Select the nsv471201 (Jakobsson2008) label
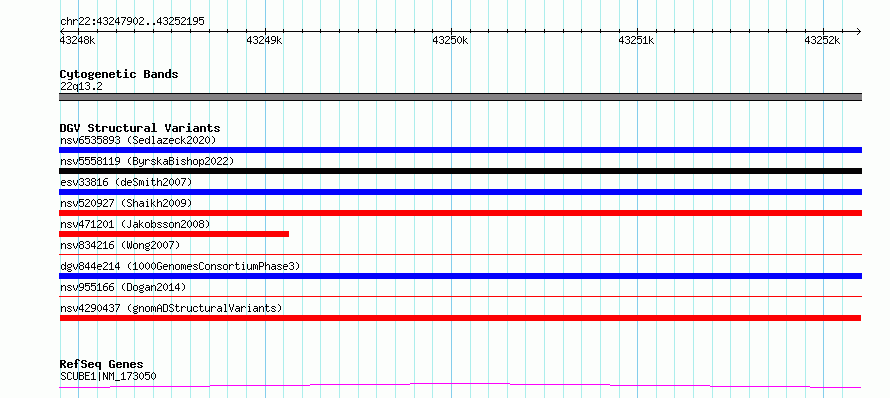 [135, 224]
